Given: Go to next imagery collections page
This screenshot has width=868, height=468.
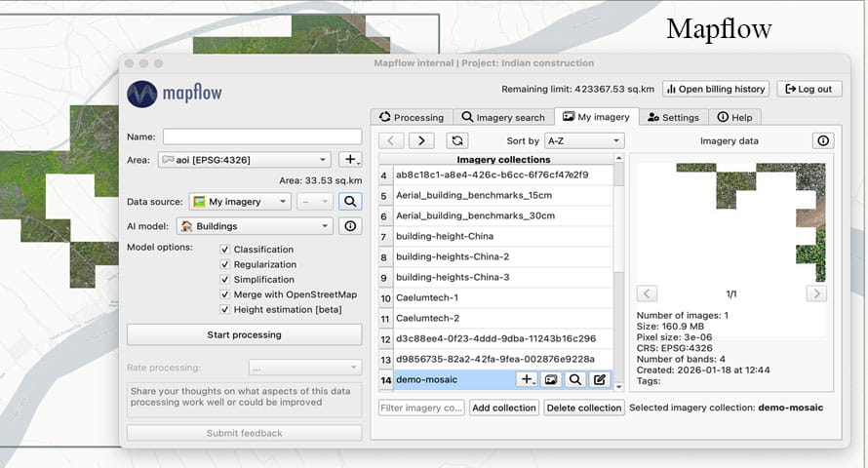Looking at the screenshot, I should point(421,140).
